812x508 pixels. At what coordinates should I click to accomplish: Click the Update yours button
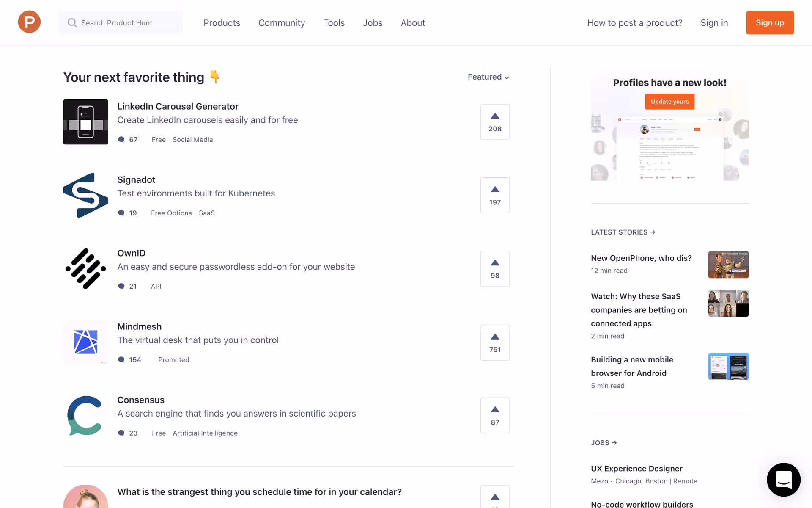point(669,102)
